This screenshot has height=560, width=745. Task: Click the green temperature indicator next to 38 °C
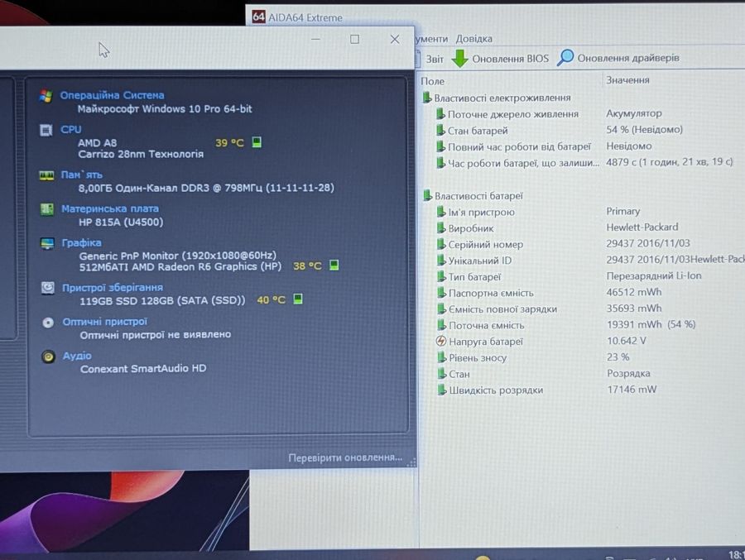[x=334, y=265]
